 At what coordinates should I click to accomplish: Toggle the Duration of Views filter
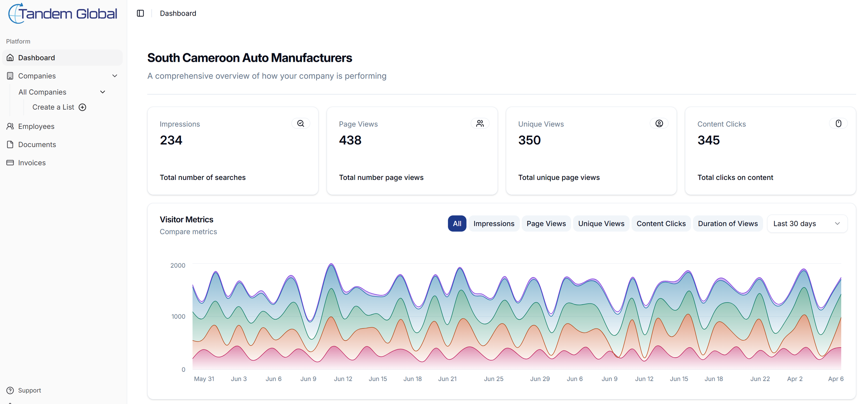pos(727,223)
